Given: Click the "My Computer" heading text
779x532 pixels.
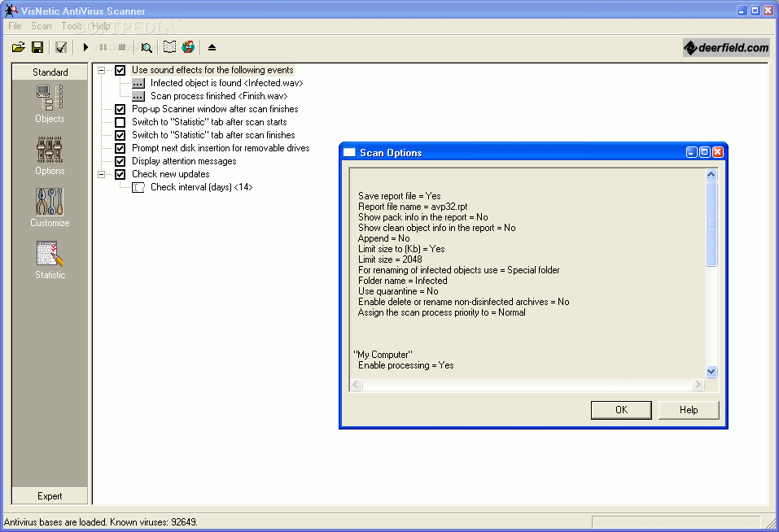Looking at the screenshot, I should 383,355.
